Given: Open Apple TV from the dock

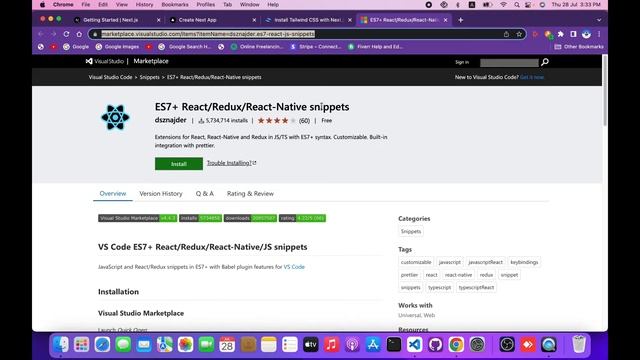Looking at the screenshot, I should click(311, 344).
